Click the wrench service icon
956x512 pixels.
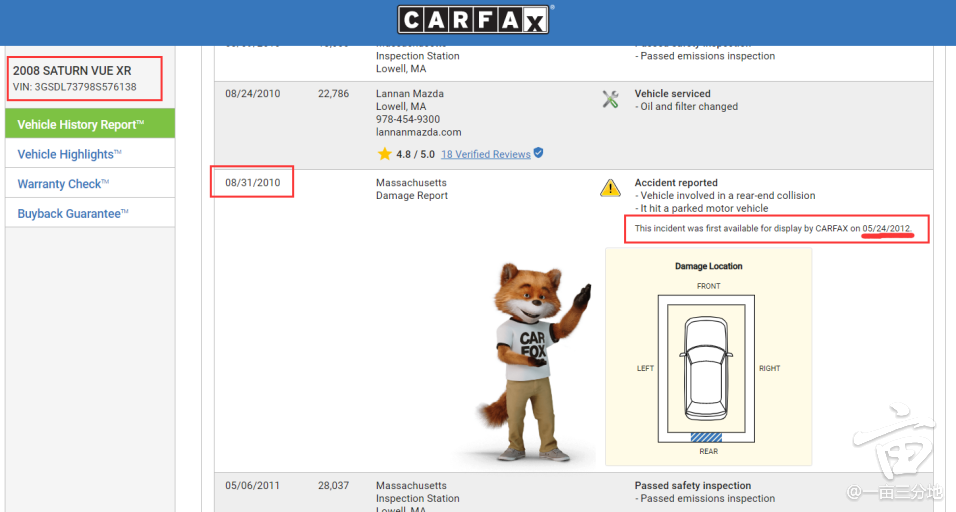click(x=610, y=100)
